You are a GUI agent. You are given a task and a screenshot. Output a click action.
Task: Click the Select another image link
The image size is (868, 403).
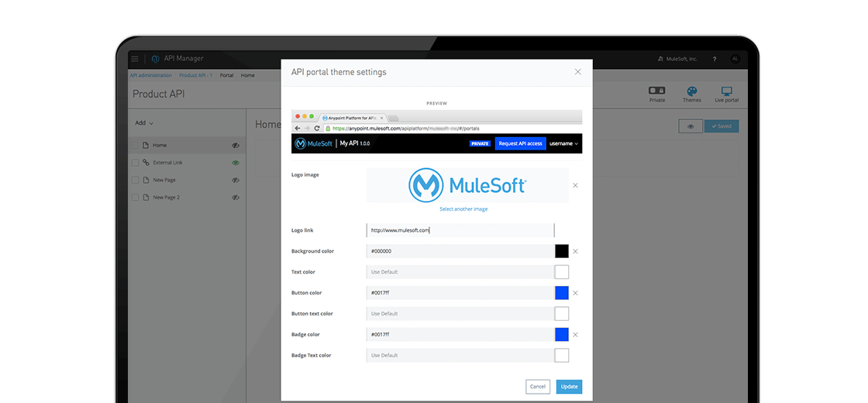tap(463, 209)
